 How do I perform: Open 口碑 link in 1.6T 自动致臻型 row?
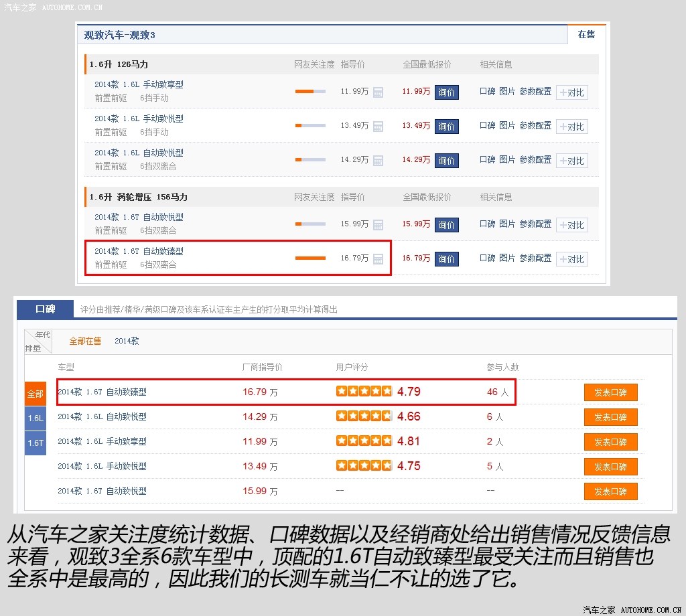point(488,258)
